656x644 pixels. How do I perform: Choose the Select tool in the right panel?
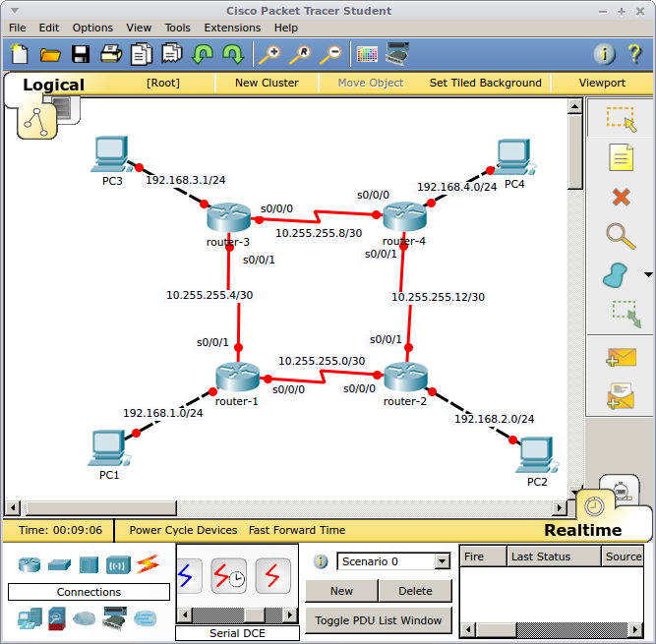click(622, 119)
